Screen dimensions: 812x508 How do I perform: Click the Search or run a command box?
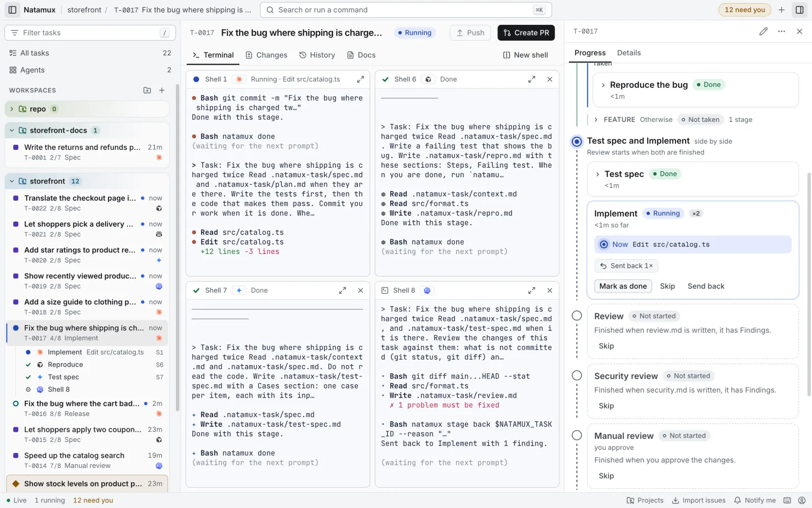[406, 10]
